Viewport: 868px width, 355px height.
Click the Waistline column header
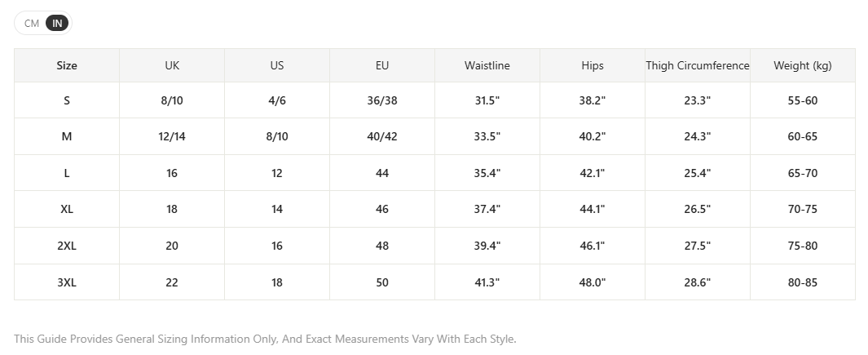(x=487, y=65)
